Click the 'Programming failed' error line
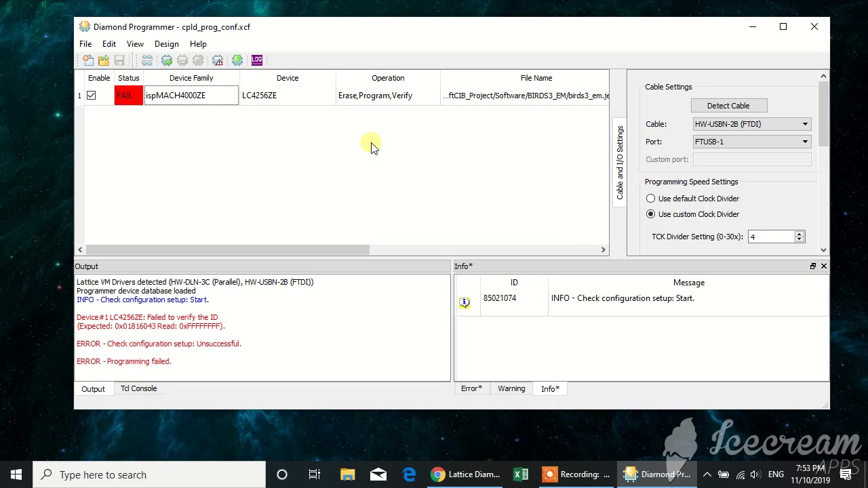This screenshot has width=868, height=488. [124, 361]
